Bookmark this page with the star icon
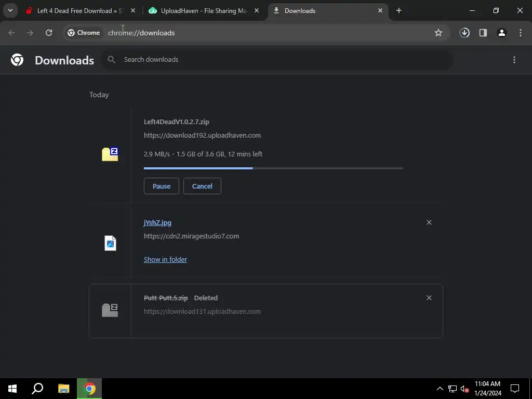 pos(438,33)
